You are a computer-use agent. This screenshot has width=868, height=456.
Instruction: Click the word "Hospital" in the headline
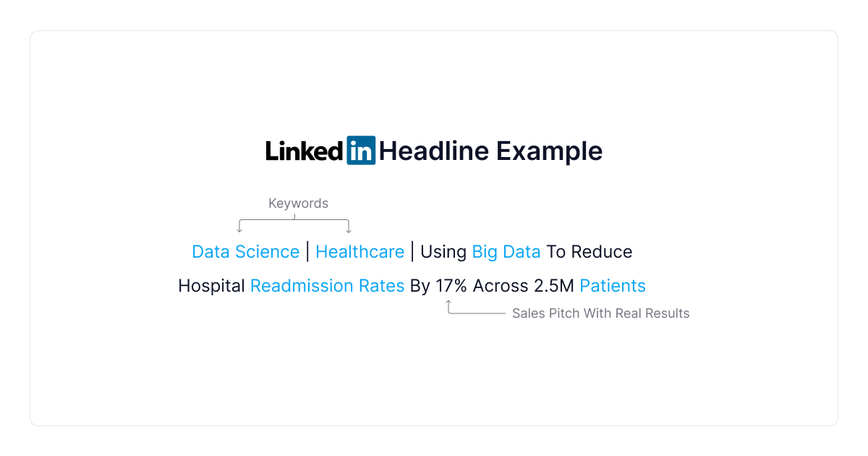click(x=211, y=286)
